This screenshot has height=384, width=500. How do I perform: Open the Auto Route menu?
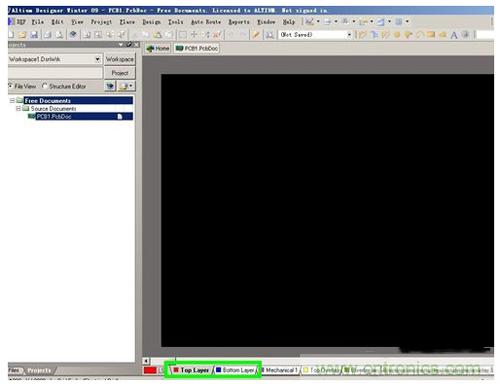click(206, 22)
